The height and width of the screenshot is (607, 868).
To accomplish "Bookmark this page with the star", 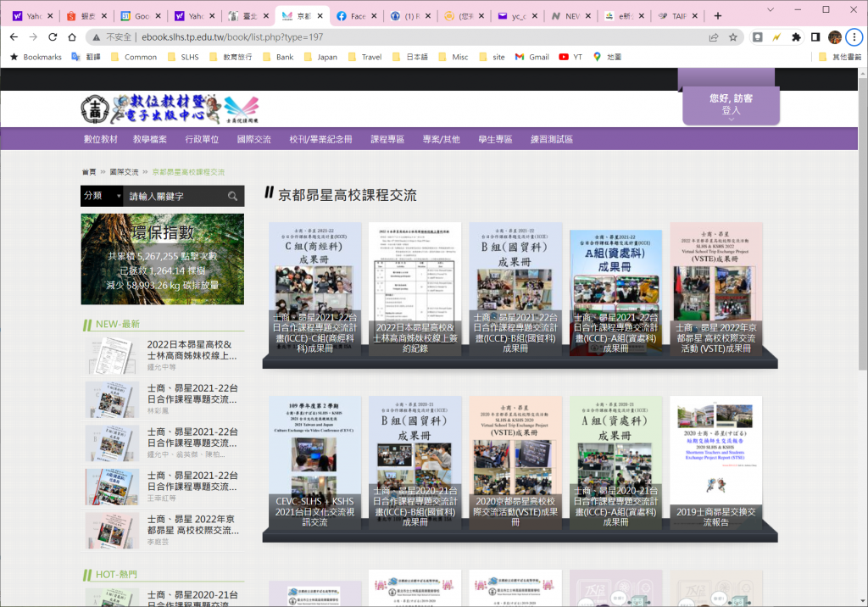I will [x=733, y=37].
